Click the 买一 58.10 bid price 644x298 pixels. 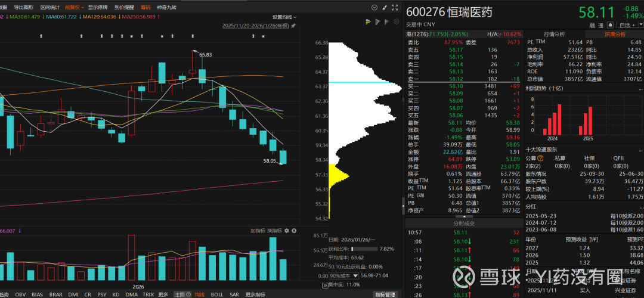(x=457, y=86)
